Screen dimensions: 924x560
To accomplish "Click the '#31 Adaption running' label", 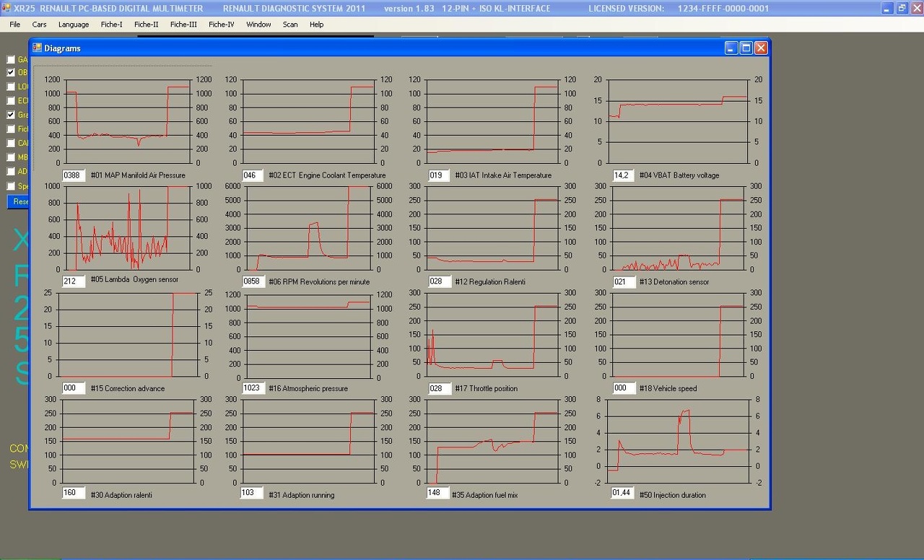I will 302,495.
